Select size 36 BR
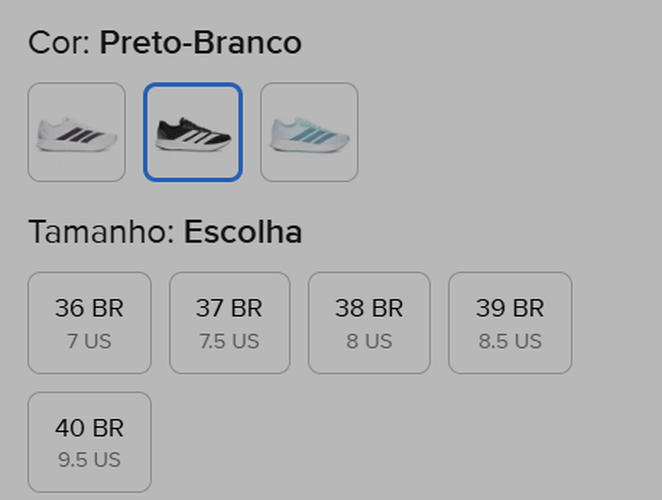This screenshot has width=662, height=500. tap(89, 322)
